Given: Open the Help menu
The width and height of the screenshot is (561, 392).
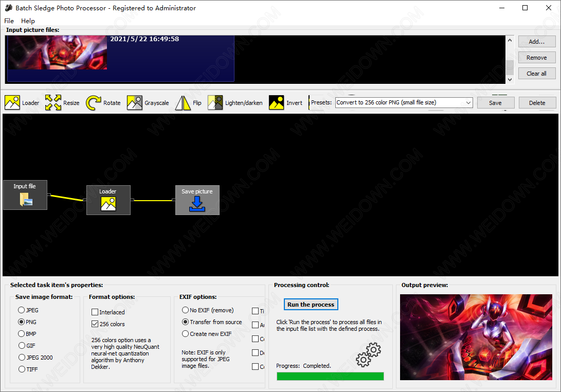Looking at the screenshot, I should pyautogui.click(x=28, y=21).
